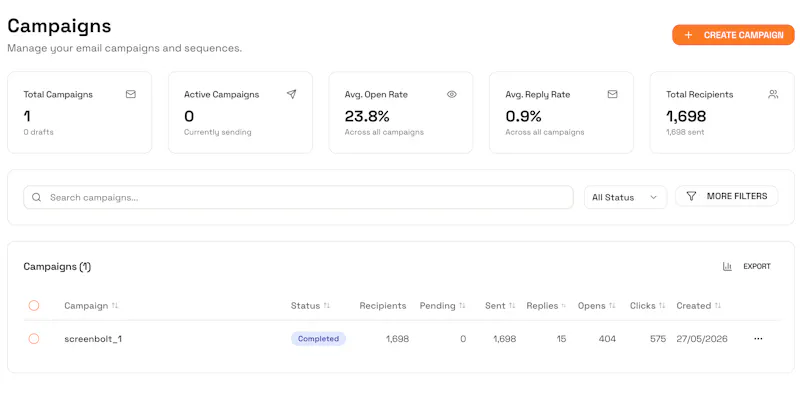Open the three-dot menu for screenbolt_1
The width and height of the screenshot is (800, 400).
758,339
